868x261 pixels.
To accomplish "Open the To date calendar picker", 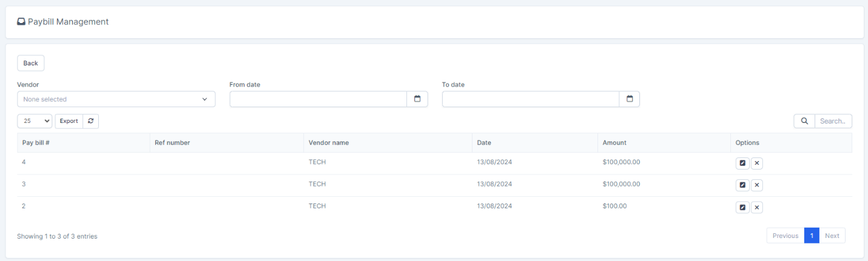I will pyautogui.click(x=630, y=99).
